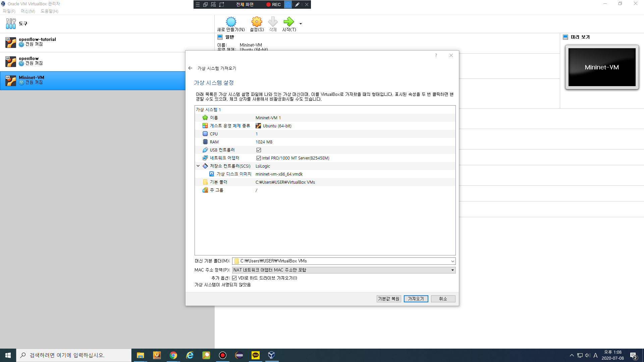Screen dimensions: 644x362
Task: Select the 이름 row icon
Action: 205,118
